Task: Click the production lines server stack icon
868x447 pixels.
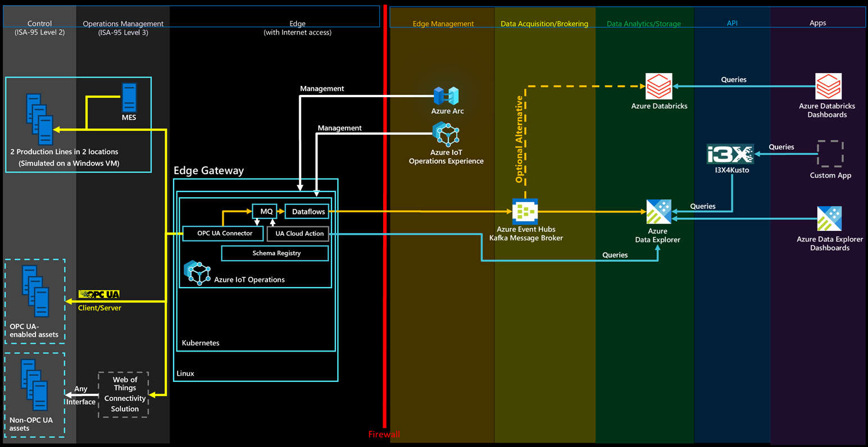Action: click(40, 119)
